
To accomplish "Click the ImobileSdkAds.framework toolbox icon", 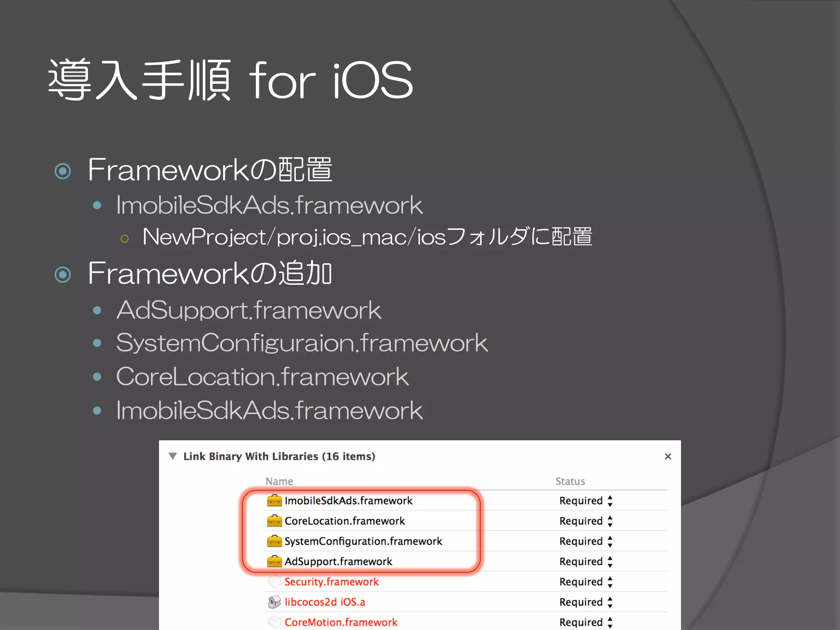I will (274, 500).
